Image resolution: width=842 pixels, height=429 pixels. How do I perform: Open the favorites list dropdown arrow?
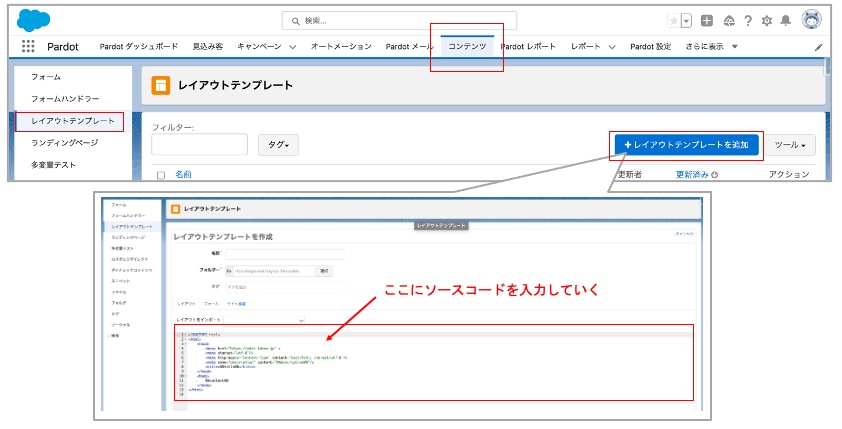coord(686,20)
